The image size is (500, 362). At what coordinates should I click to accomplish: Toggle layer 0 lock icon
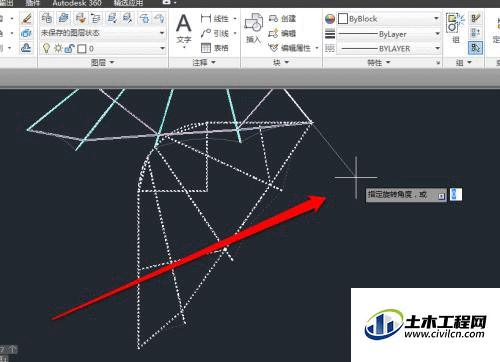pyautogui.click(x=69, y=49)
